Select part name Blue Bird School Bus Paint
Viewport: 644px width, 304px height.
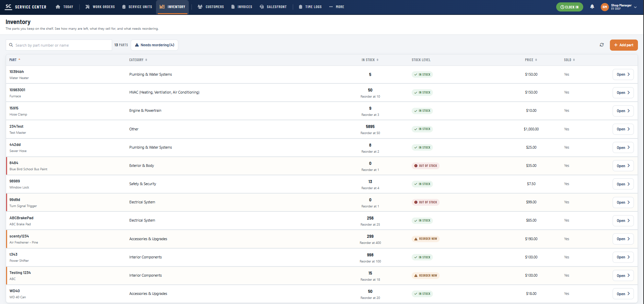point(28,169)
